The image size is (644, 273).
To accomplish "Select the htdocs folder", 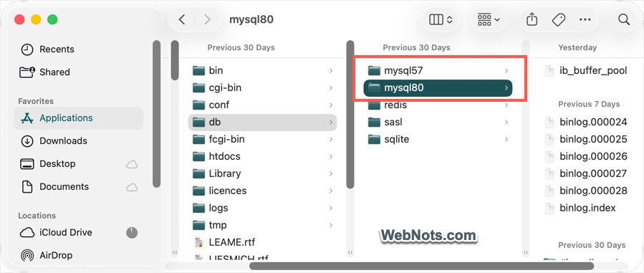I will pos(262,157).
